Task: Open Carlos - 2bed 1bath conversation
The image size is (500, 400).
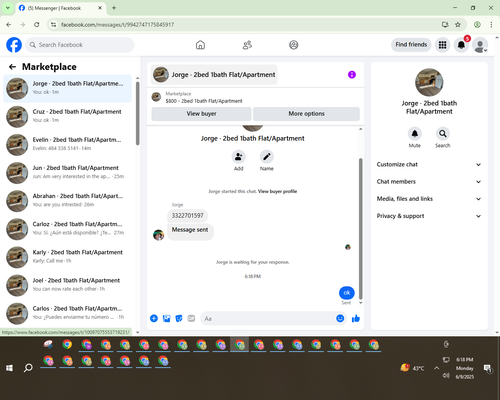Action: 67,313
